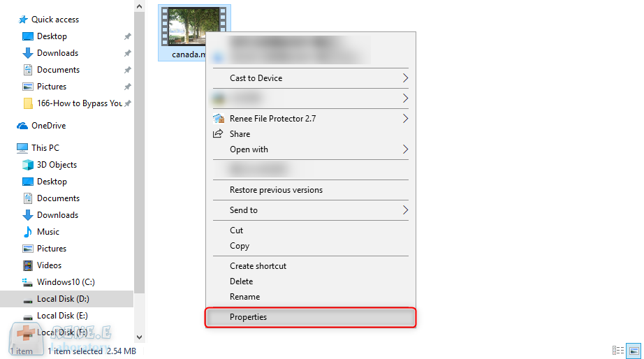Click the Videos folder icon
The width and height of the screenshot is (644, 359).
click(x=28, y=265)
